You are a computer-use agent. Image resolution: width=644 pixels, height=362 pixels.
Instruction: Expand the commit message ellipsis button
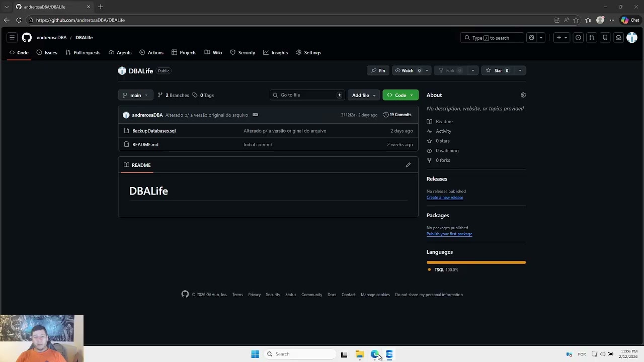tap(255, 115)
